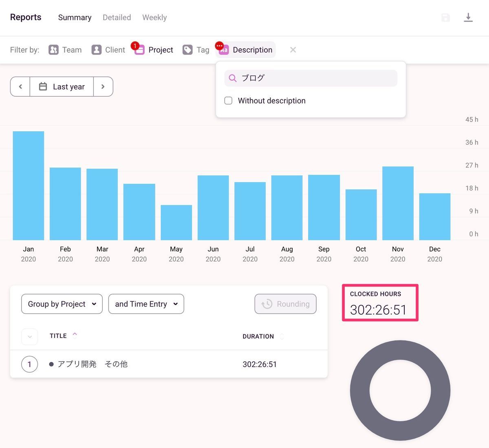The height and width of the screenshot is (448, 489).
Task: Click the save report floppy icon
Action: tap(446, 18)
